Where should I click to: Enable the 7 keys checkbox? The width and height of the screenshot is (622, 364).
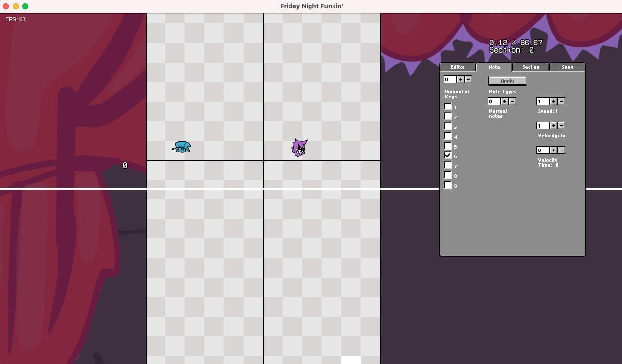[448, 165]
